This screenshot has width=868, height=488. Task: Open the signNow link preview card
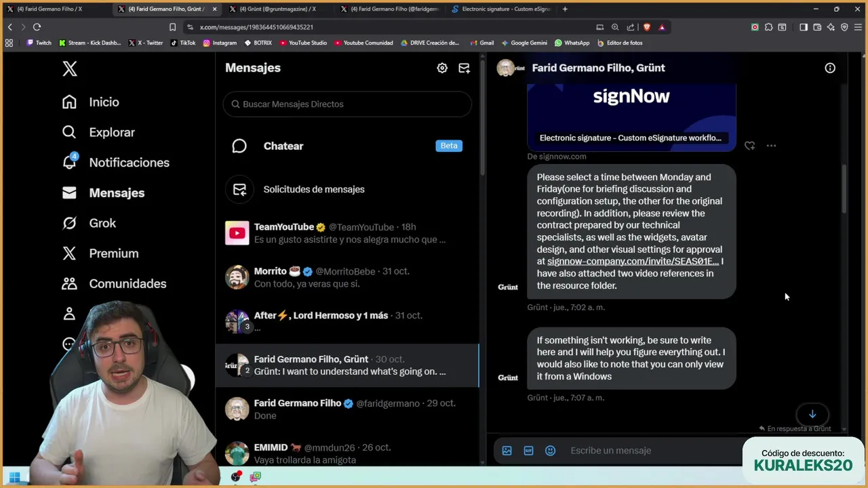click(x=631, y=117)
